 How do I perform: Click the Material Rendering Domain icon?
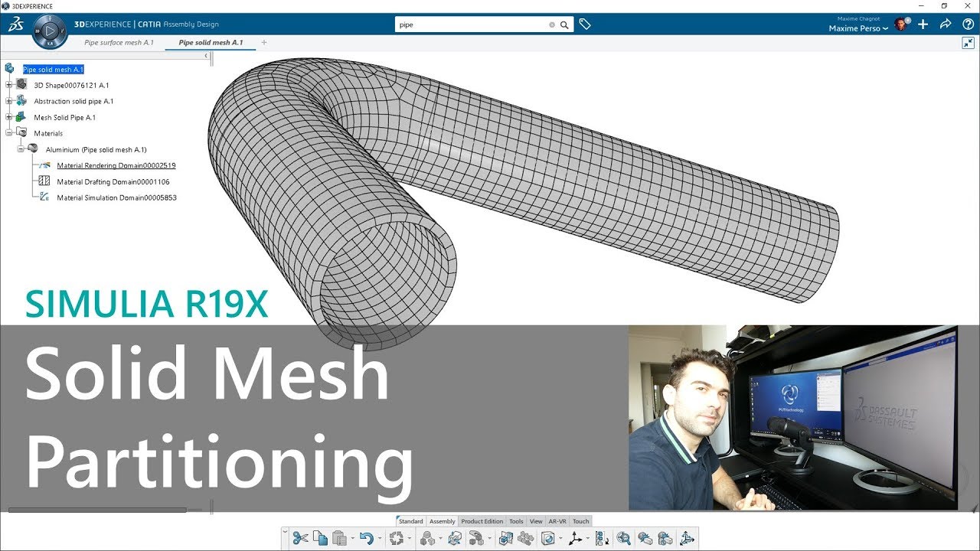(44, 165)
